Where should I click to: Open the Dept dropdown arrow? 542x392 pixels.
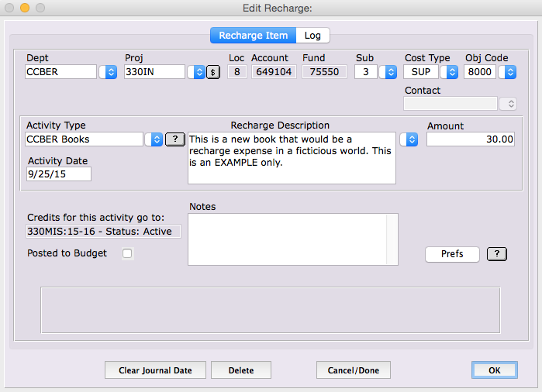tap(110, 72)
